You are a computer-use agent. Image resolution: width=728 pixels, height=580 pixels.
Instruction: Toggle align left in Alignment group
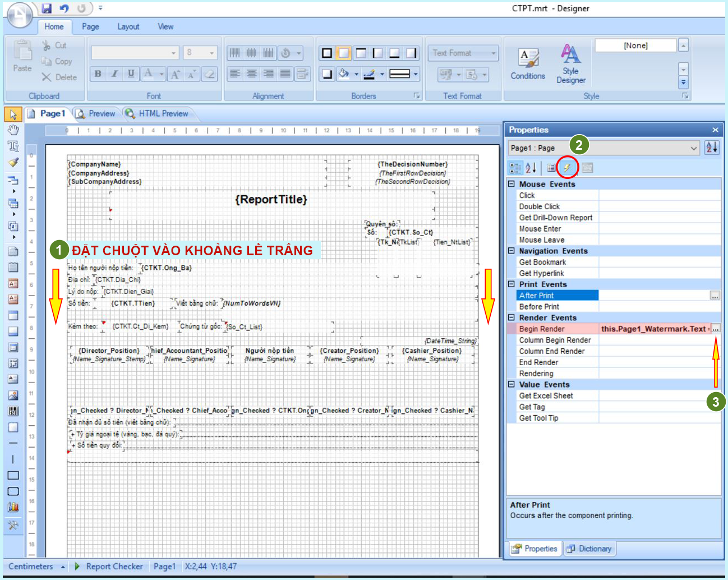(x=235, y=73)
